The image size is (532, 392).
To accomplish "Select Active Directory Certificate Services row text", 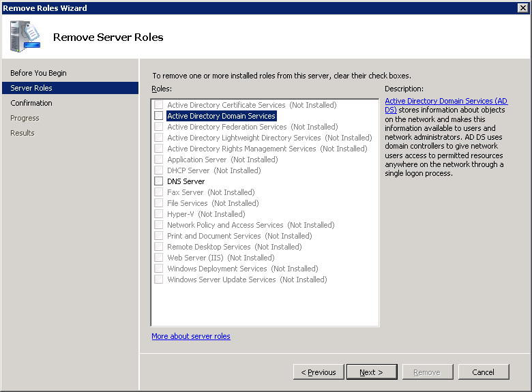I will pyautogui.click(x=252, y=105).
